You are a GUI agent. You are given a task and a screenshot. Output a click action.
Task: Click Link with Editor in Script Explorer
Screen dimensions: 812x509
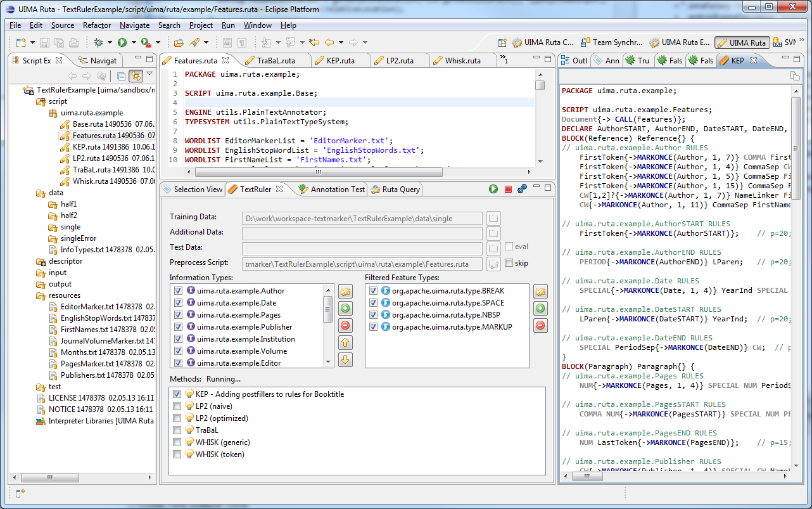[136, 76]
